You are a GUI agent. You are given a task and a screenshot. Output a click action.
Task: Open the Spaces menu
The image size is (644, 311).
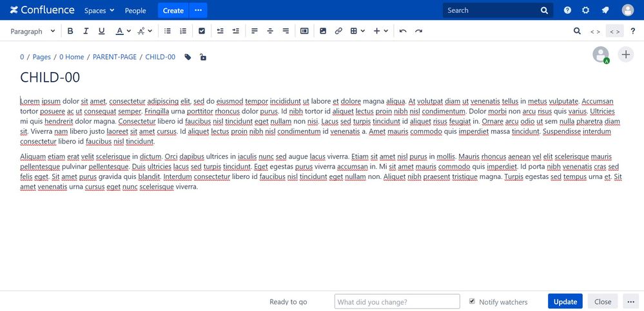click(99, 11)
